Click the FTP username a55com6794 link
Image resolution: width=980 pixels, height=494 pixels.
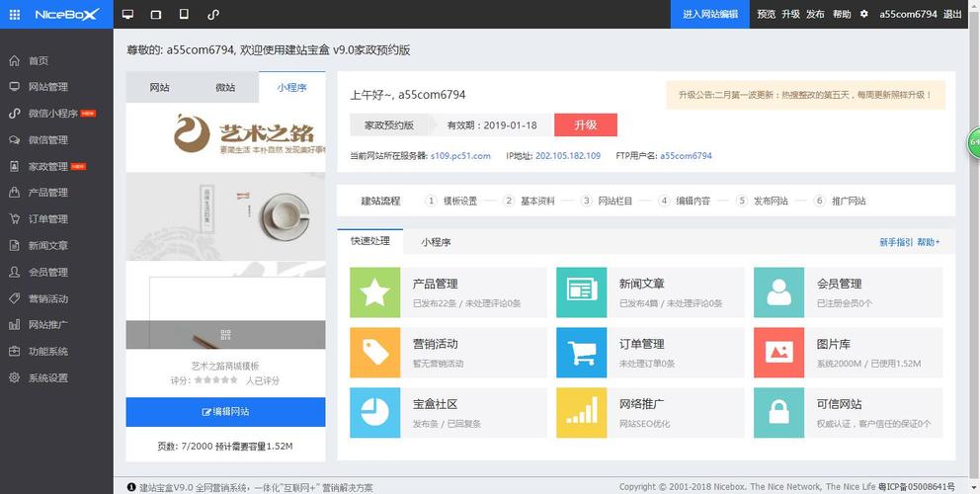coord(686,156)
